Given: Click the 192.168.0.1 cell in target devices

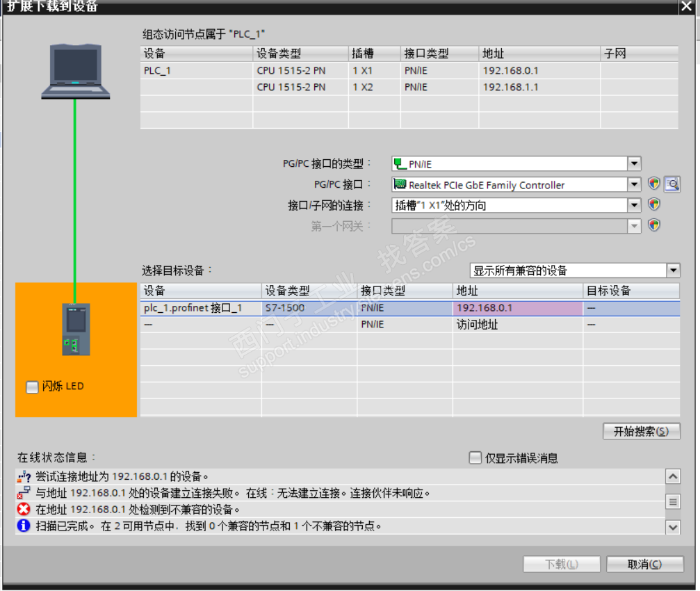Looking at the screenshot, I should point(517,308).
